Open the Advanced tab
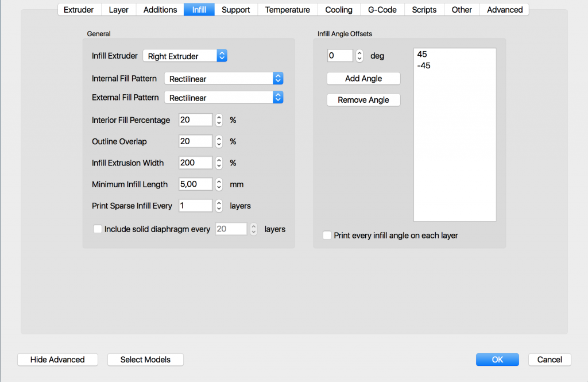Screen dimensions: 588x382 505,10
